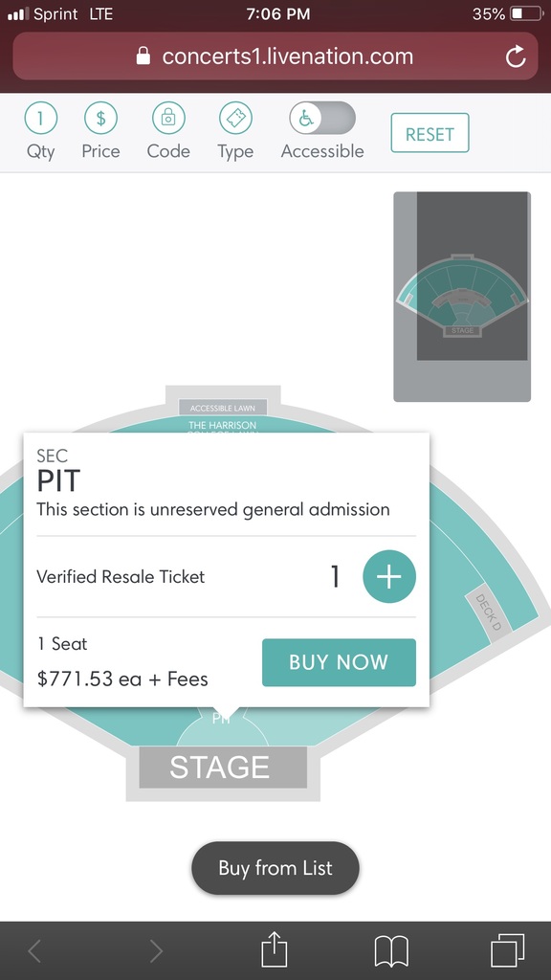Screen dimensions: 551x980
Task: Open the Price dollar-sign filter
Action: (100, 118)
